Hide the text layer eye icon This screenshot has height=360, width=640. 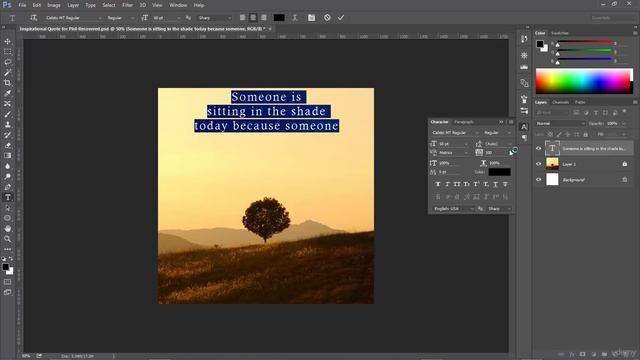pyautogui.click(x=538, y=149)
